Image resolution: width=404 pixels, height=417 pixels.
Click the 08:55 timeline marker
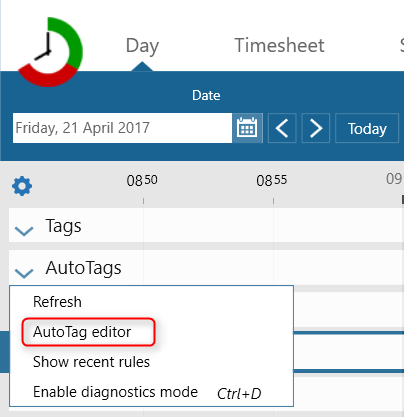coord(272,180)
